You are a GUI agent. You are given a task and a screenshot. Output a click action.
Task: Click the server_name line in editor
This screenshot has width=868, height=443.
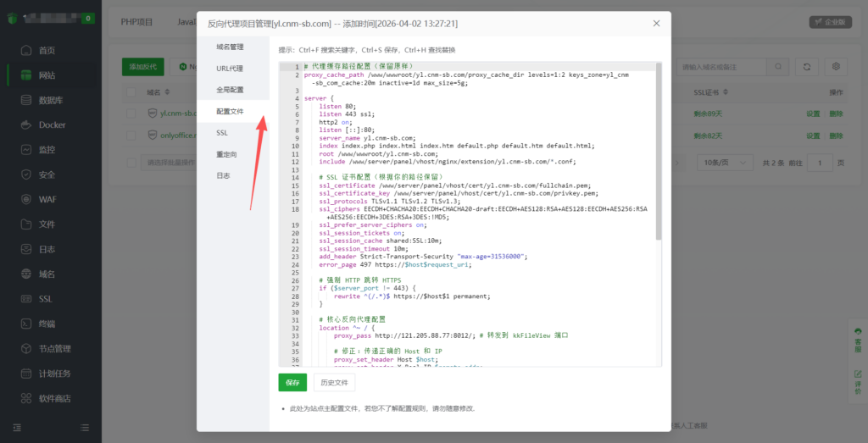coord(367,138)
